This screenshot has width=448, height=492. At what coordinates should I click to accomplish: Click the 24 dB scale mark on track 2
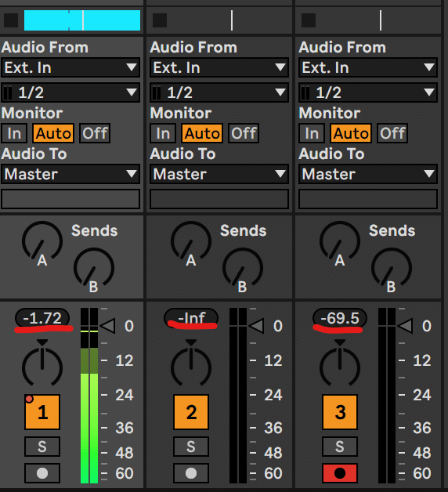(x=273, y=395)
